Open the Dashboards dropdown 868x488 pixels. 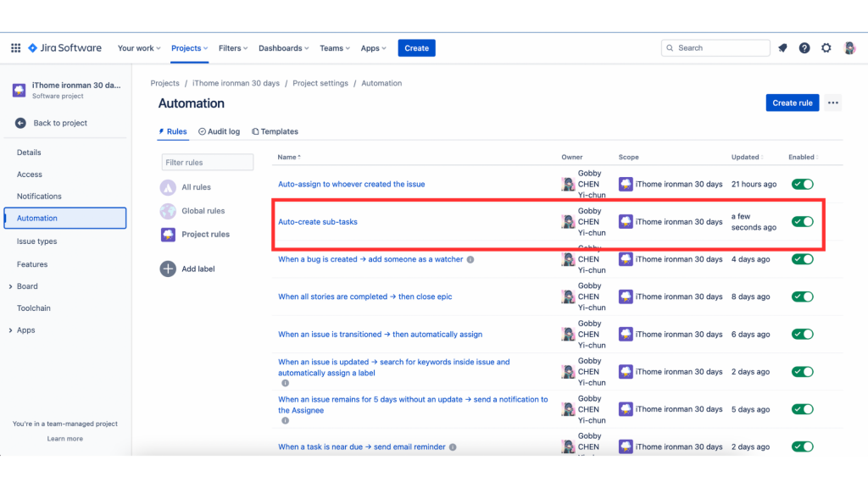click(x=283, y=48)
